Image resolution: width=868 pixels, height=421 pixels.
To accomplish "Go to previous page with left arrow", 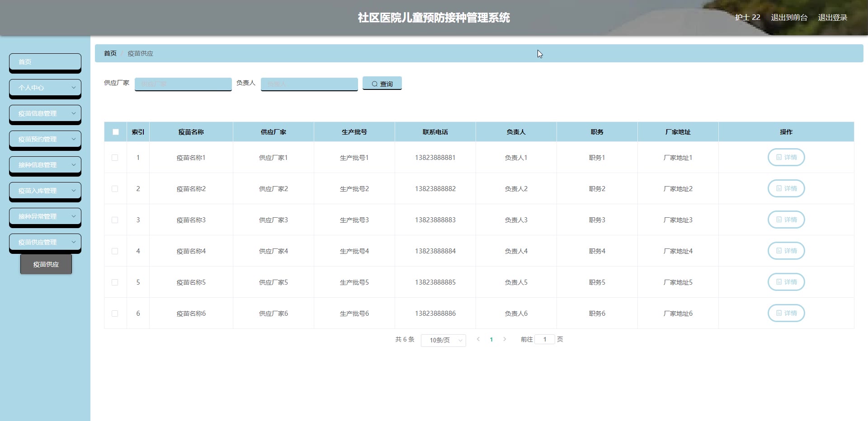I will pyautogui.click(x=478, y=339).
